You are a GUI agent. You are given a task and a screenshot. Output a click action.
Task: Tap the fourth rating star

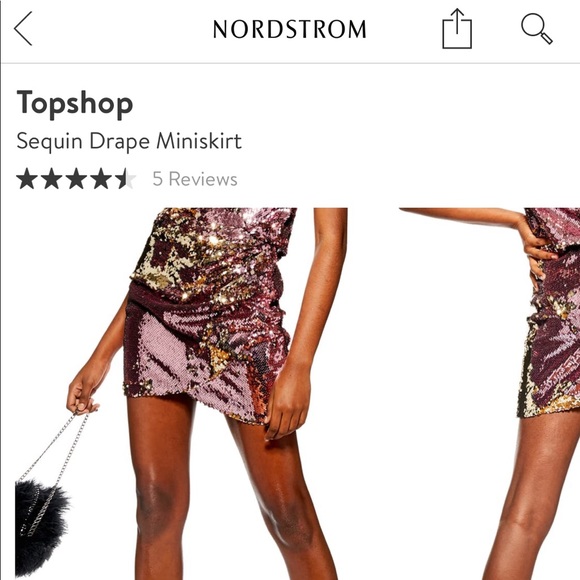coord(101,178)
